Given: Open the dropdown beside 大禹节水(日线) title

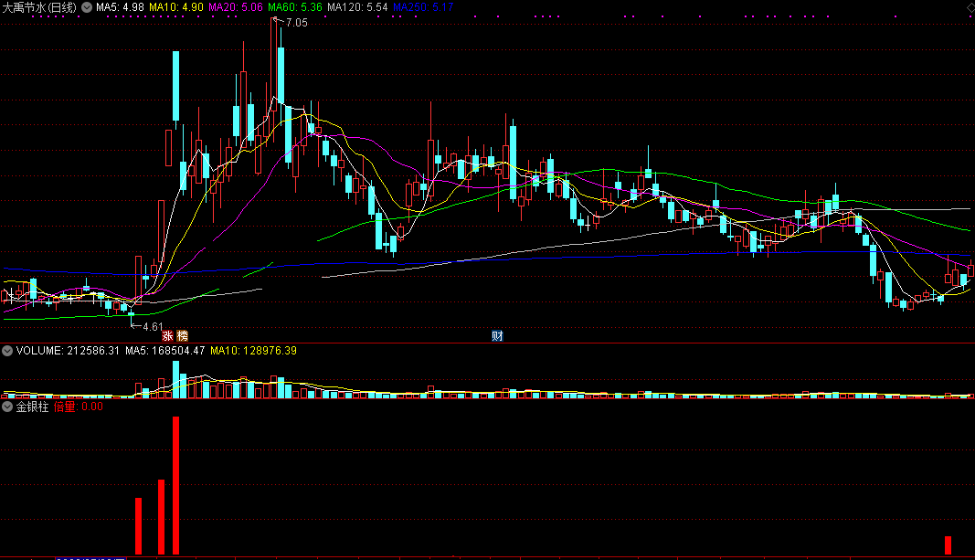Looking at the screenshot, I should (x=87, y=7).
